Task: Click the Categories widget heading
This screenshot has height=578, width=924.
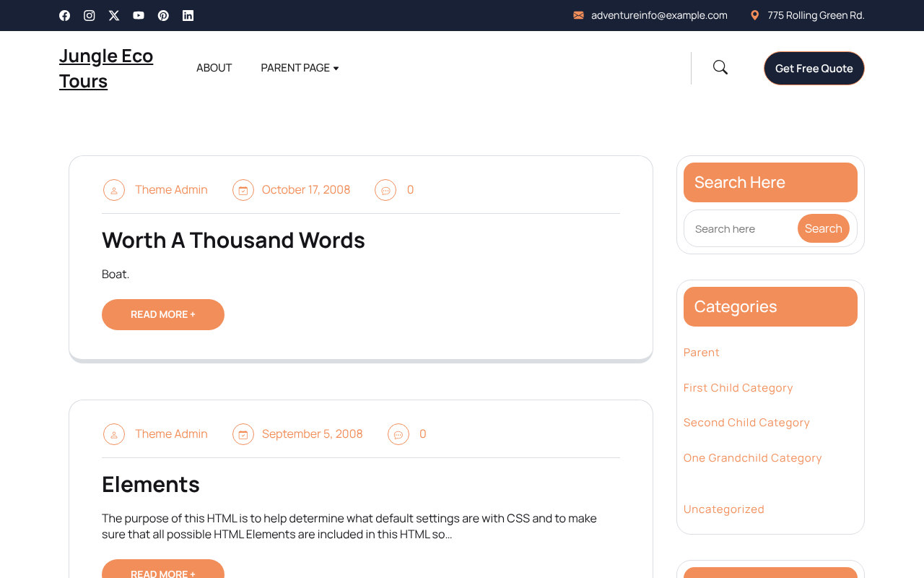Action: coord(770,306)
